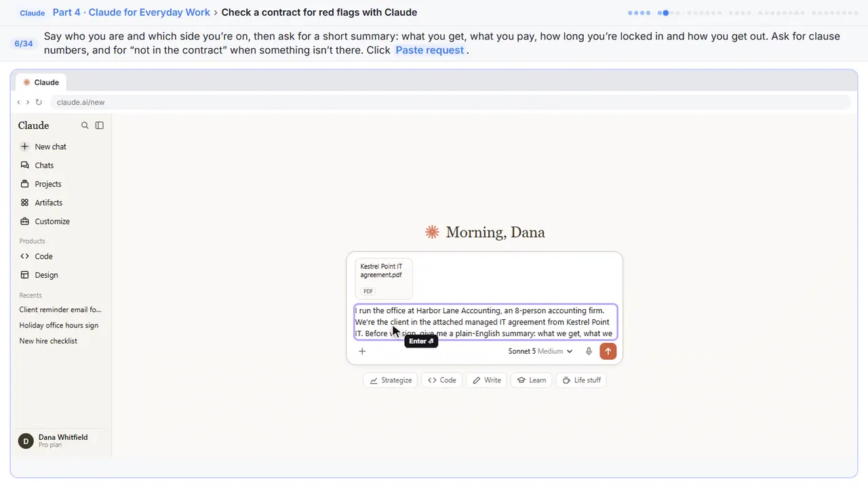Click into the message text box
This screenshot has height=488, width=868.
coord(486,322)
